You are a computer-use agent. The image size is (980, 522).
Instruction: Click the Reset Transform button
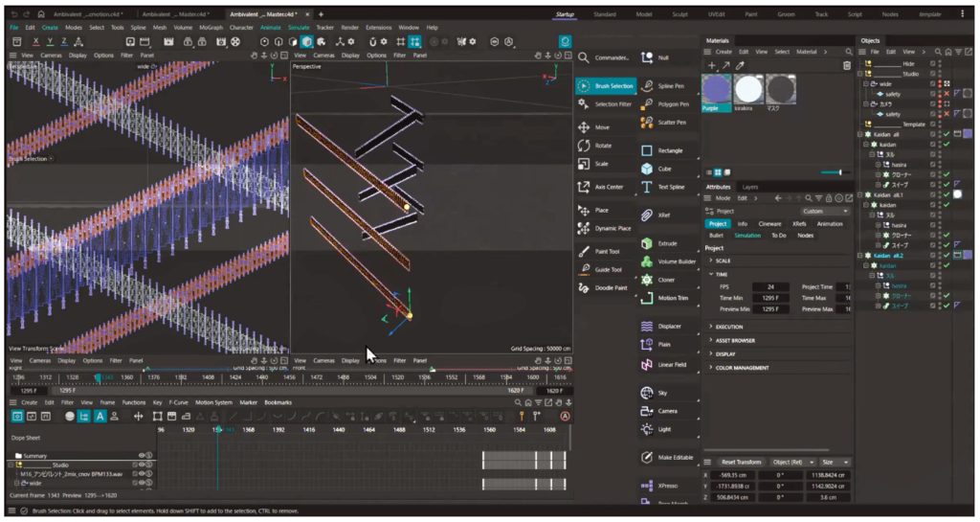pos(741,462)
